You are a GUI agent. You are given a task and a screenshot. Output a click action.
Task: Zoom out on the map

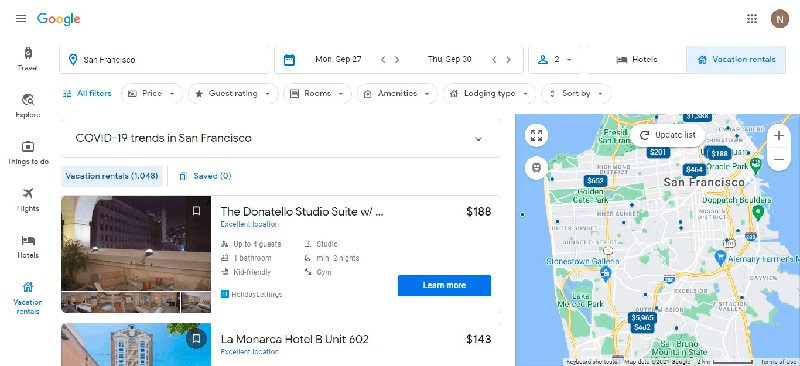(779, 159)
